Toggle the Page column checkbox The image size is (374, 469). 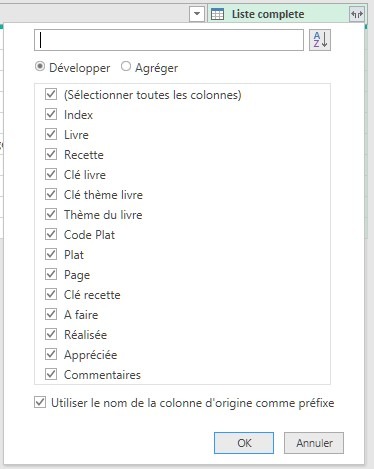coord(51,274)
